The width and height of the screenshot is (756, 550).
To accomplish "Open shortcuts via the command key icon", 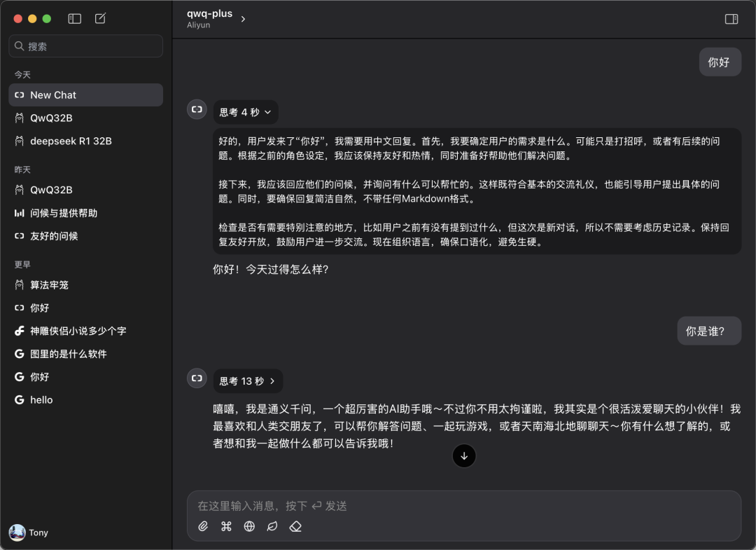I will point(226,526).
